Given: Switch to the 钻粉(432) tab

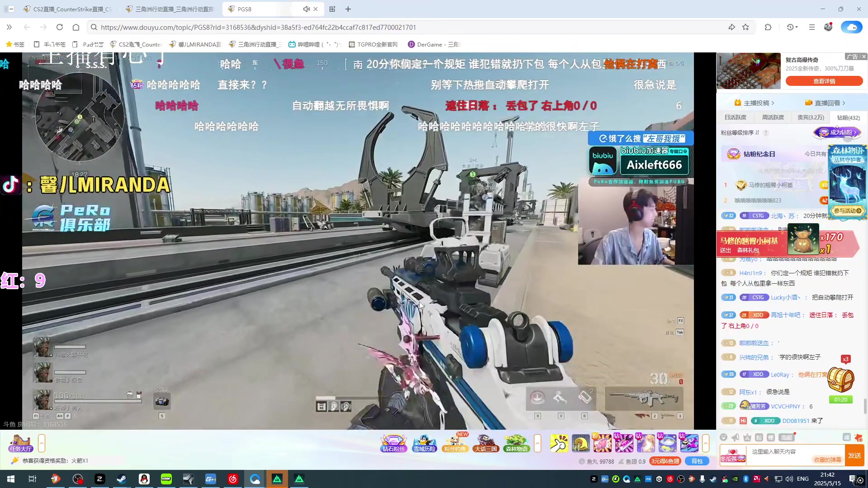Looking at the screenshot, I should (x=849, y=117).
